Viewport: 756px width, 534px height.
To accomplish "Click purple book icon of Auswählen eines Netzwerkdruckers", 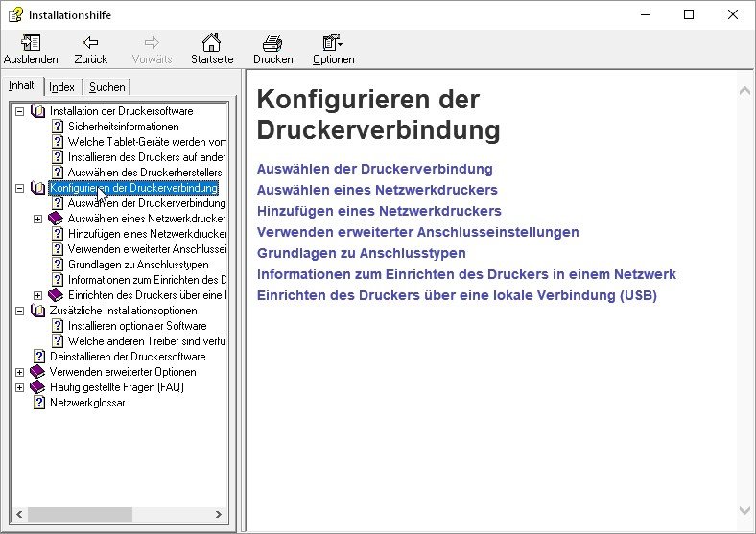I will [56, 219].
